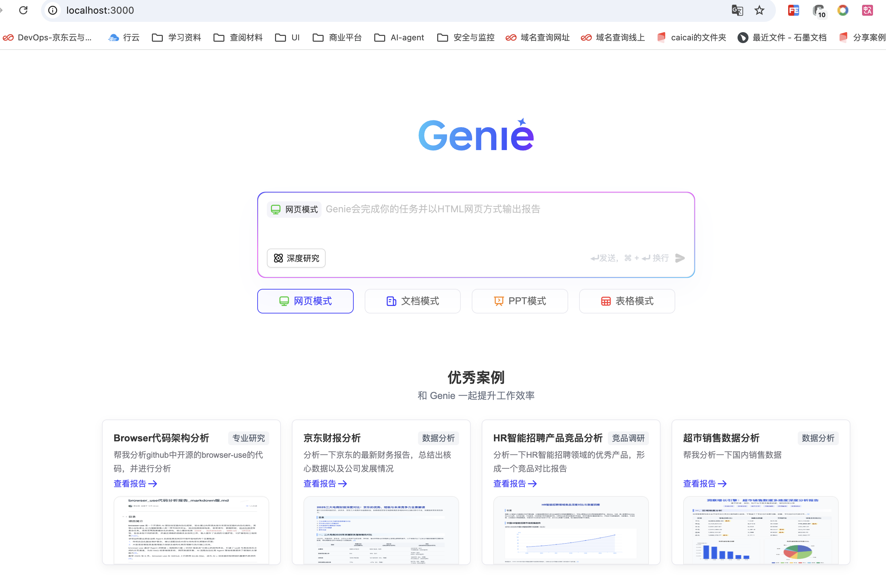
Task: Bookmark this page using the star icon
Action: tap(759, 10)
